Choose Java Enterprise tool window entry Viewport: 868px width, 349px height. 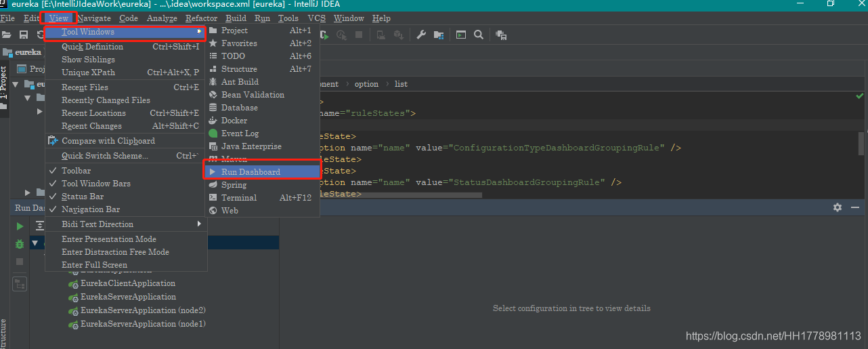(x=262, y=146)
